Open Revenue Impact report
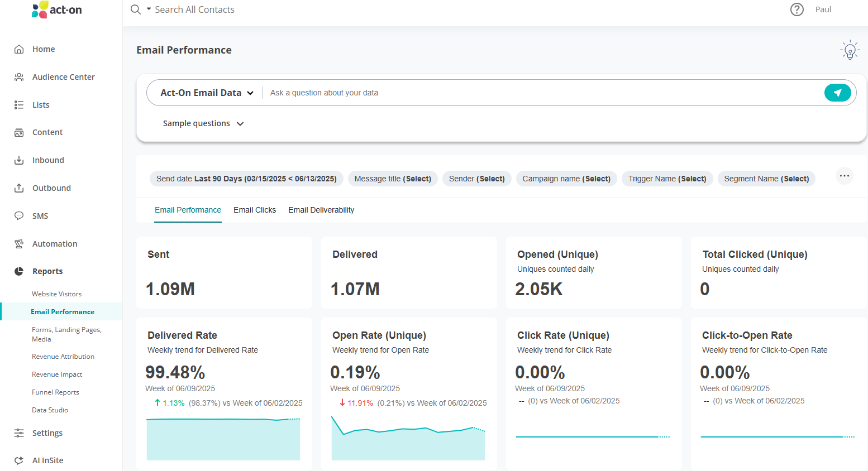The width and height of the screenshot is (868, 471). pyautogui.click(x=57, y=374)
